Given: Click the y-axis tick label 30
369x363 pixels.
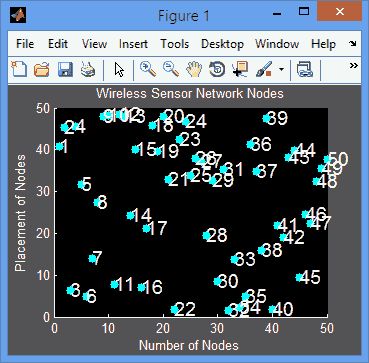Looking at the screenshot, I should tap(43, 192).
